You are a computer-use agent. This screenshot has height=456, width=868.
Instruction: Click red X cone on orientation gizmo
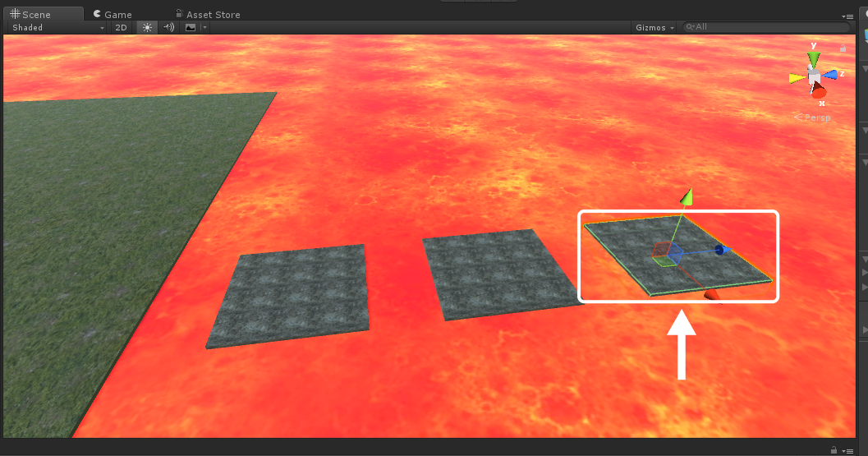click(x=818, y=91)
